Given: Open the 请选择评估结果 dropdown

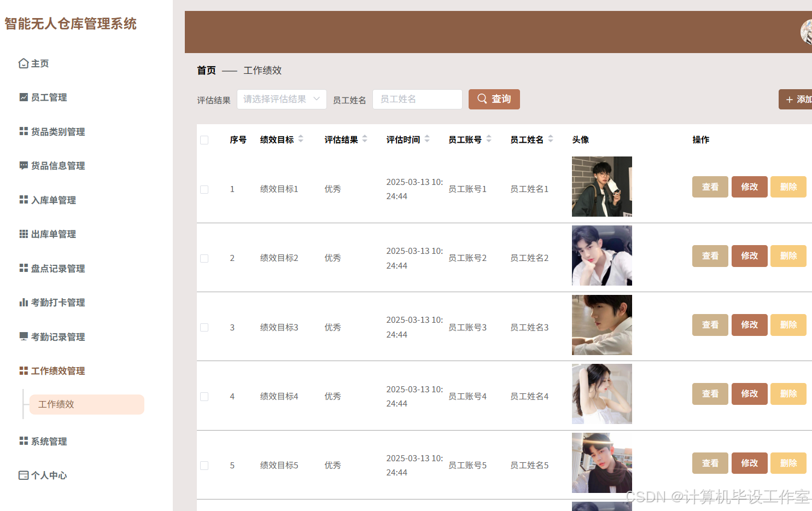Looking at the screenshot, I should pos(282,99).
